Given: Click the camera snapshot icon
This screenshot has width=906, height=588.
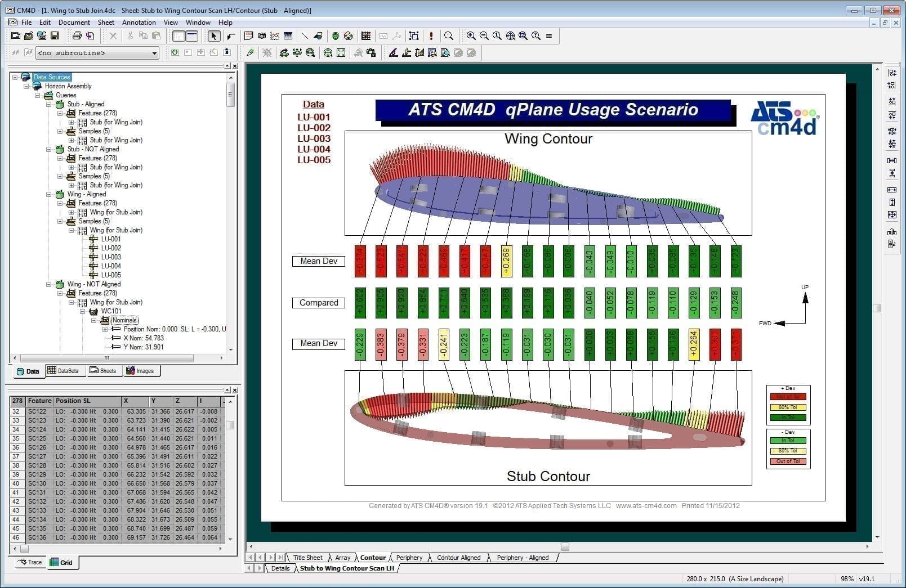Looking at the screenshot, I should point(262,36).
